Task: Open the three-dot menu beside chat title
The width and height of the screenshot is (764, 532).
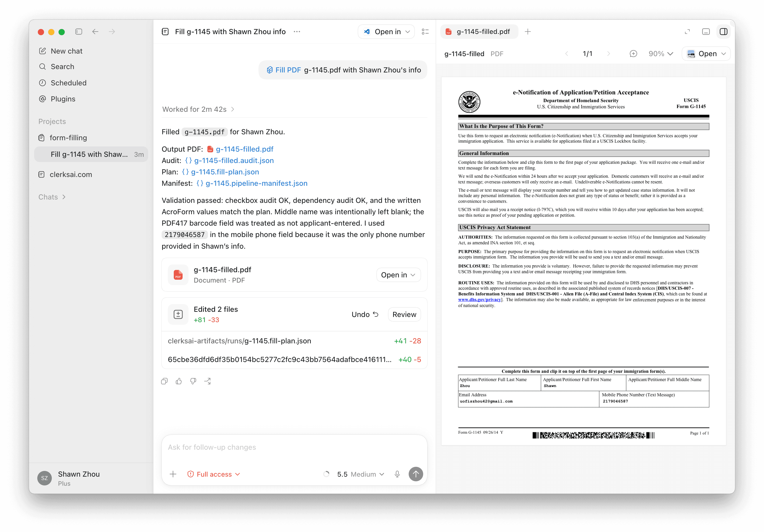Action: [297, 32]
